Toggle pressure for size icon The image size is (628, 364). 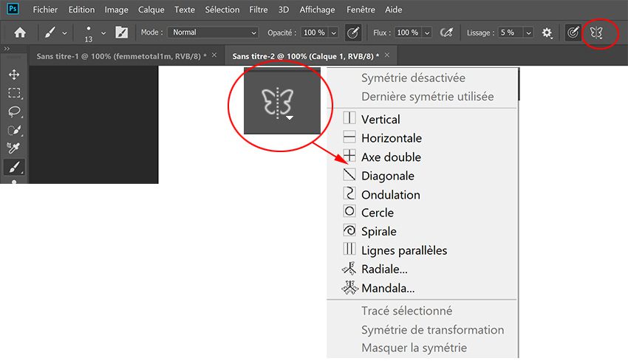tap(573, 32)
